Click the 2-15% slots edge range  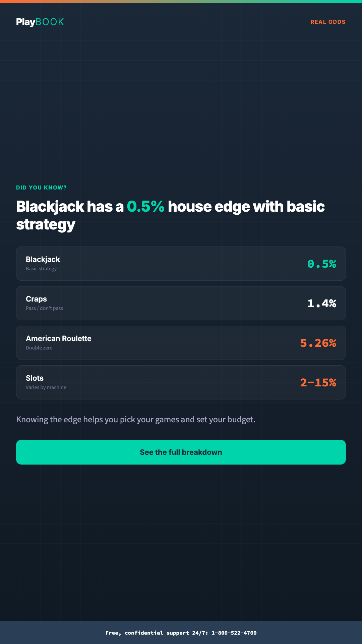318,383
